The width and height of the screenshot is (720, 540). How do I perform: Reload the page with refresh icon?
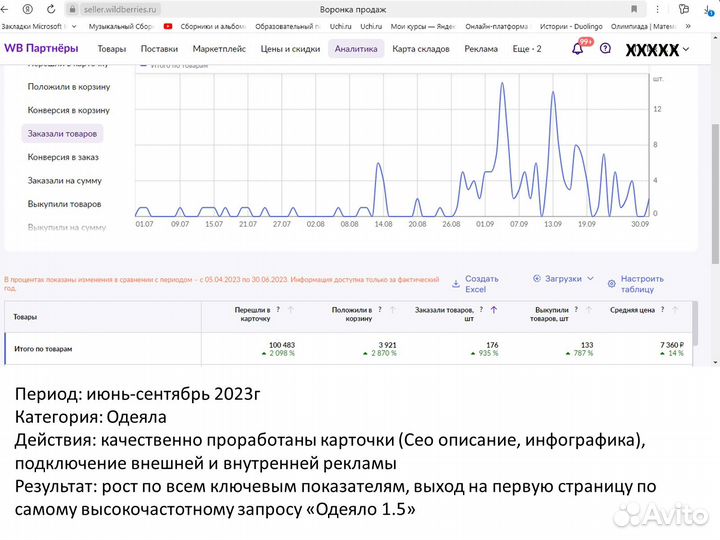(51, 9)
